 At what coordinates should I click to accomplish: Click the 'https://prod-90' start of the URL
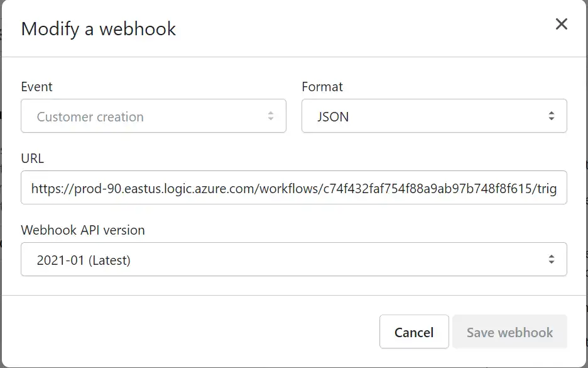pos(70,189)
